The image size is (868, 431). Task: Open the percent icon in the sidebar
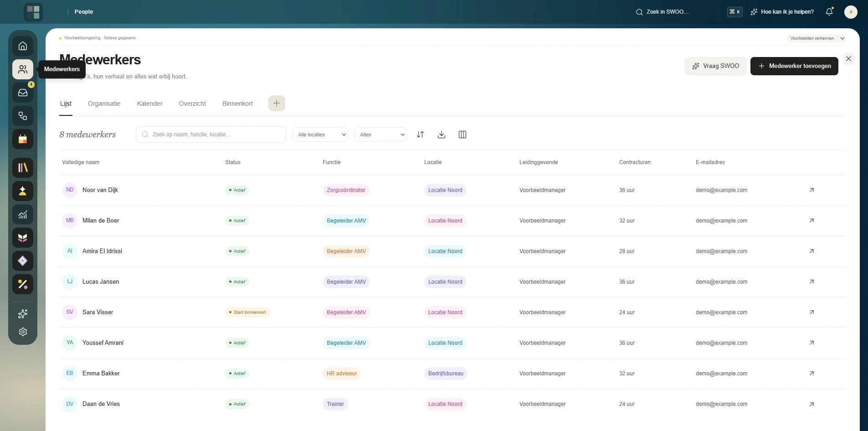click(x=23, y=284)
